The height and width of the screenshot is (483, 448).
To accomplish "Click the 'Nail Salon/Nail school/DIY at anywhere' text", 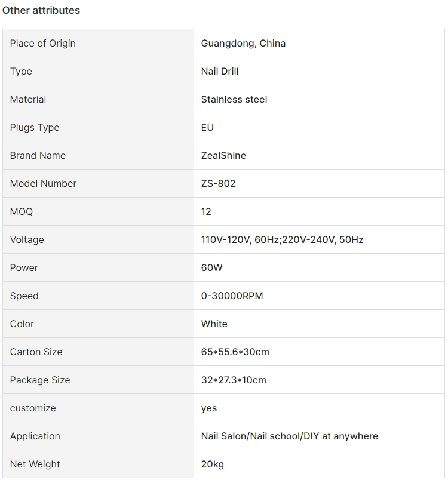I will coord(289,436).
